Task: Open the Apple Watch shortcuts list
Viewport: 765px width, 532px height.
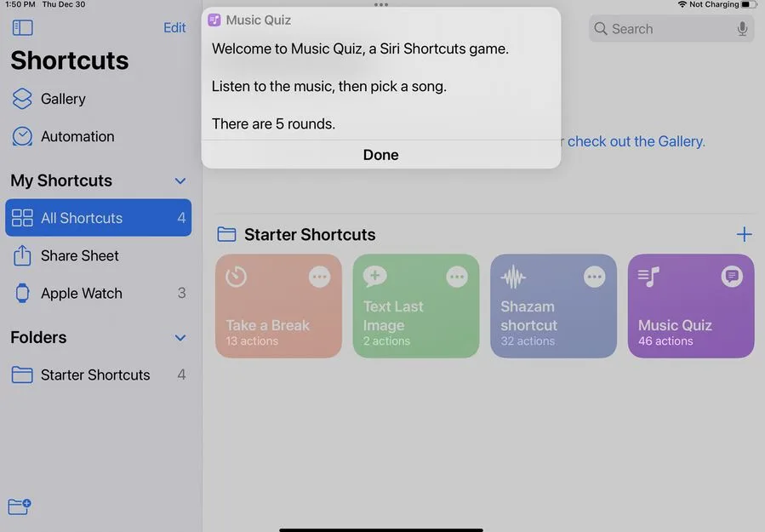Action: [98, 294]
